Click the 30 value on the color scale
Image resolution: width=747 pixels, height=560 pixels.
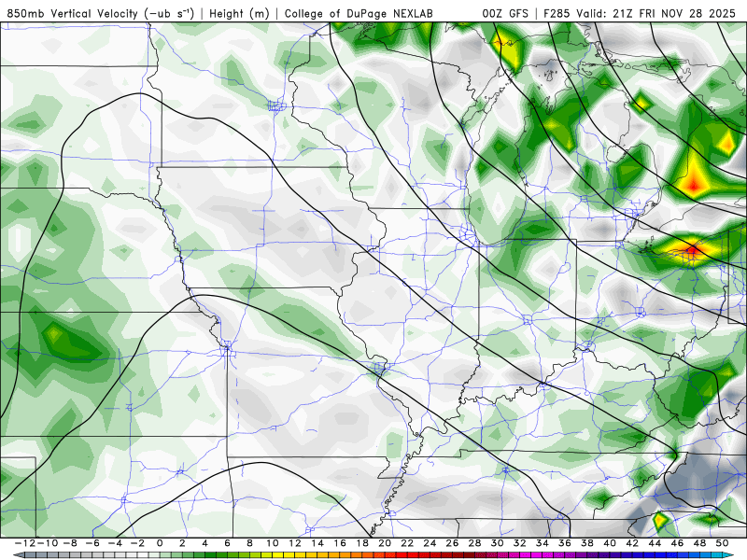pyautogui.click(x=498, y=543)
